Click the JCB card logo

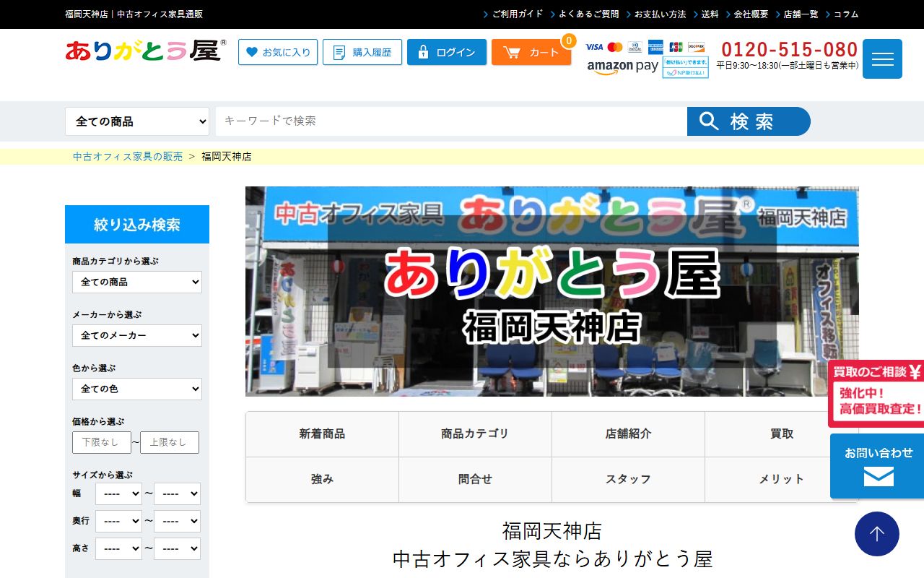pos(676,47)
